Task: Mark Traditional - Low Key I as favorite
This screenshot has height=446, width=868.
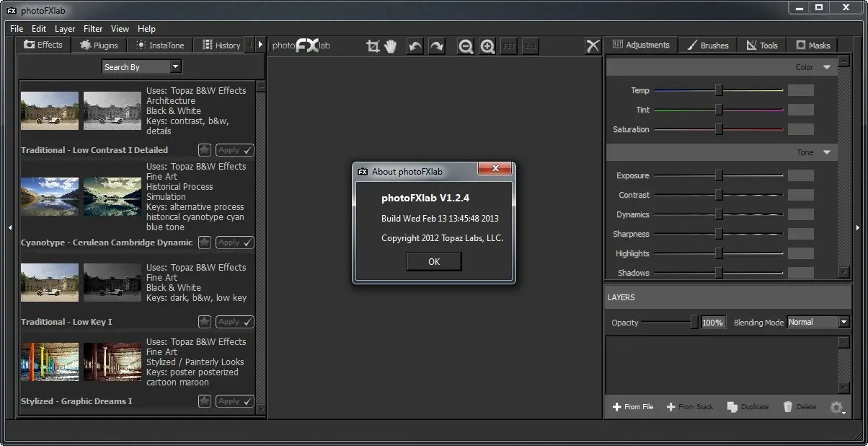Action: tap(205, 322)
